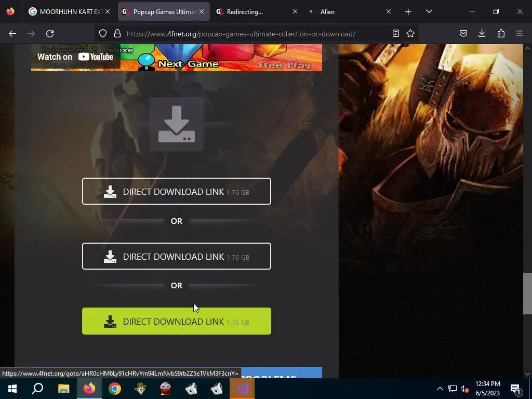The image size is (532, 399).
Task: Open the tracking protection shield icon
Action: 103,34
